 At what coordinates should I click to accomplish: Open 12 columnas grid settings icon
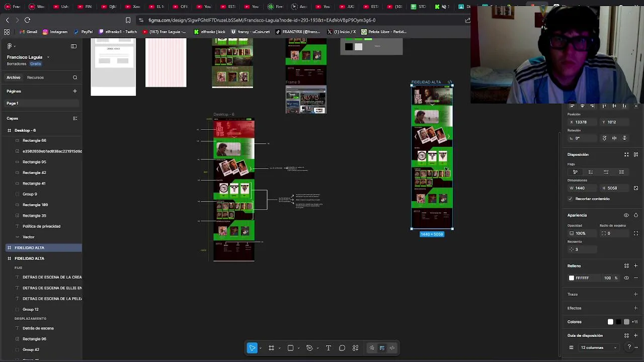point(571,347)
